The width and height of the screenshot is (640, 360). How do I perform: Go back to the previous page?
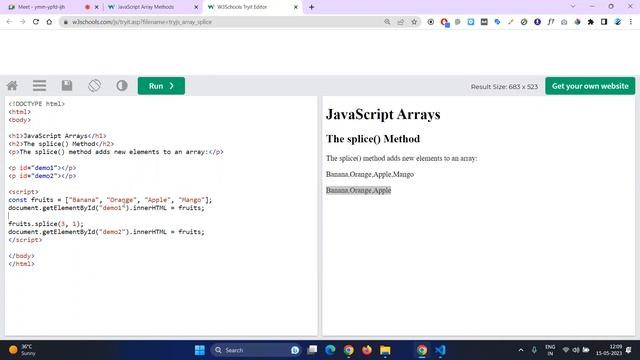(x=9, y=22)
